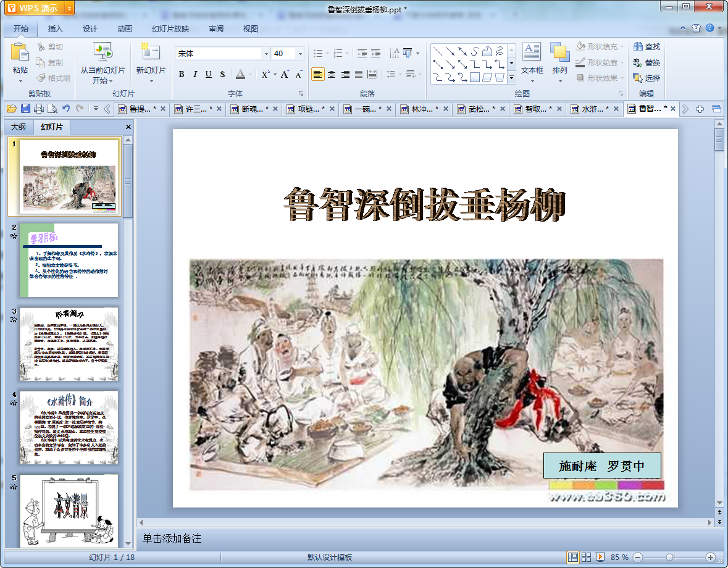
Task: Undo the last action
Action: tap(66, 109)
